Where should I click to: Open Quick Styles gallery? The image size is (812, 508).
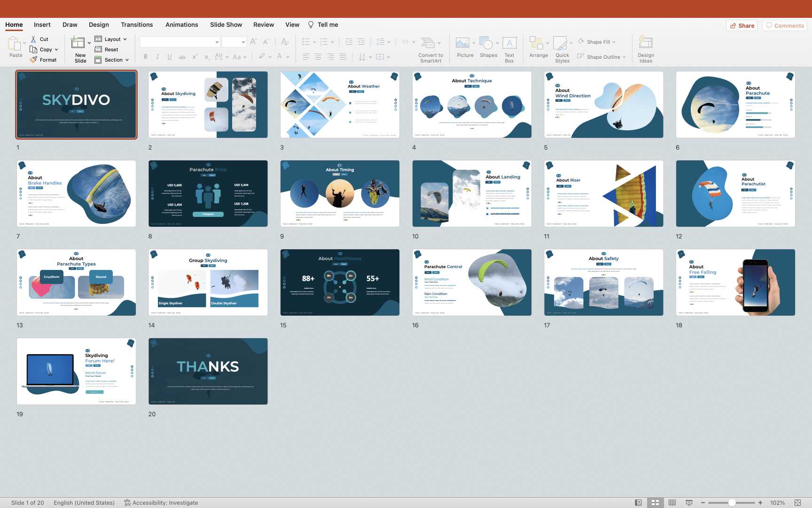560,44
